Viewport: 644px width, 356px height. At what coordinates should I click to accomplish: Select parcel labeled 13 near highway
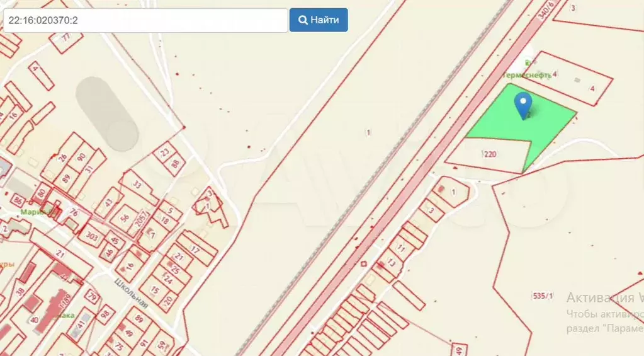390,262
